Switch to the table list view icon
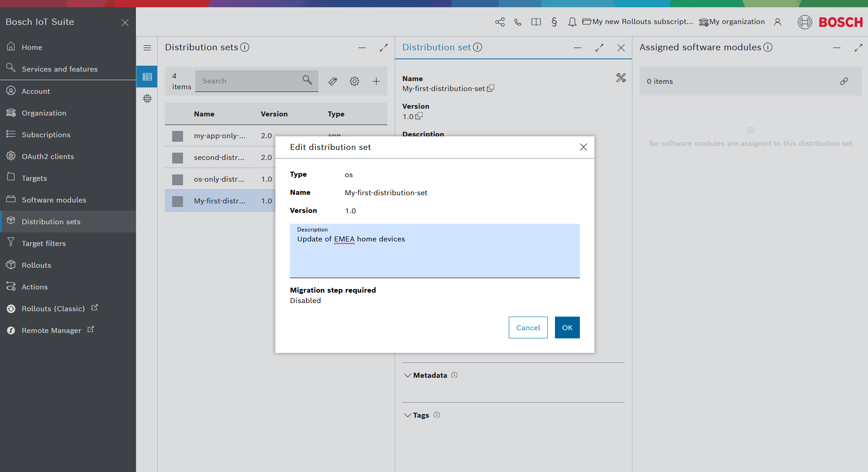Screen dimensions: 868x472 [147, 77]
